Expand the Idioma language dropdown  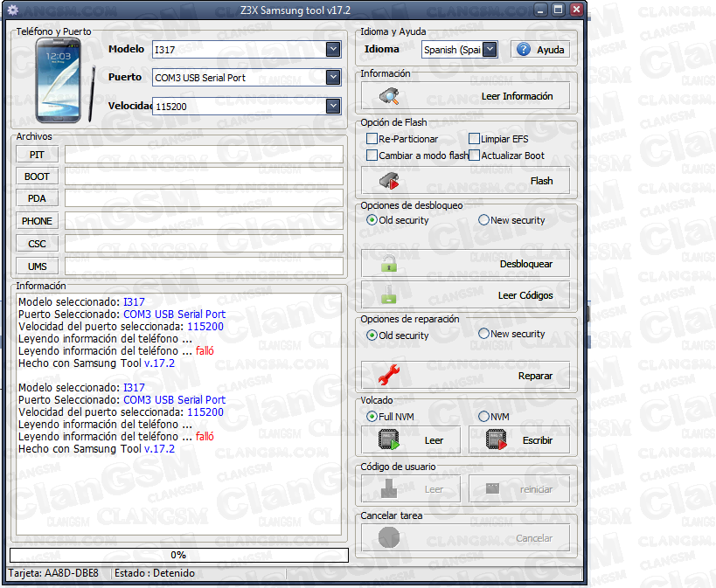pyautogui.click(x=490, y=49)
